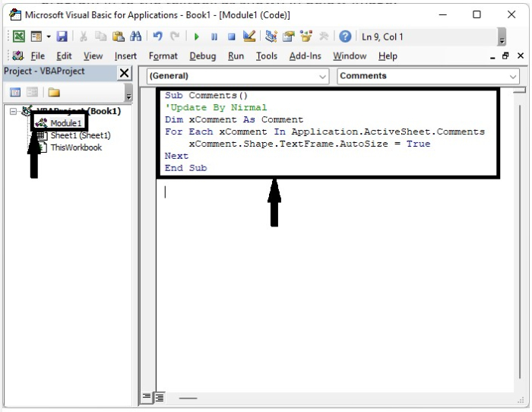Open the Format menu
The width and height of the screenshot is (532, 412).
[163, 56]
